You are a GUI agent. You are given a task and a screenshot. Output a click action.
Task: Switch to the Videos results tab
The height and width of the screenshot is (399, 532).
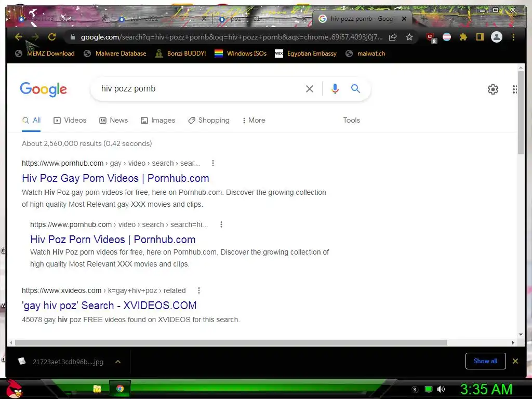click(x=70, y=121)
